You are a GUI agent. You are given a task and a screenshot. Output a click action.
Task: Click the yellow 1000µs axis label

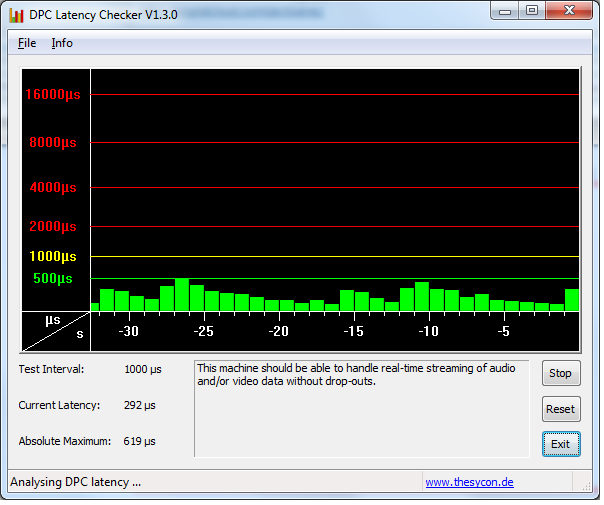(x=53, y=258)
